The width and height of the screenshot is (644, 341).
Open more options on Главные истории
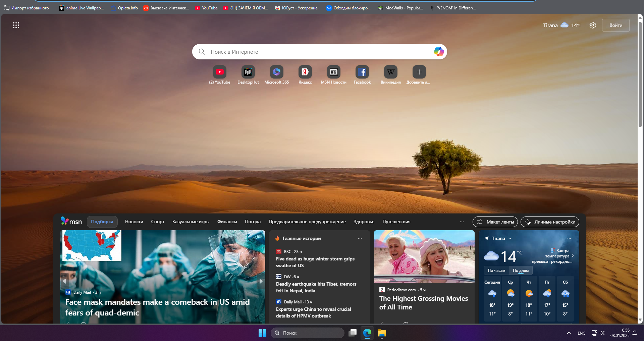pyautogui.click(x=360, y=238)
